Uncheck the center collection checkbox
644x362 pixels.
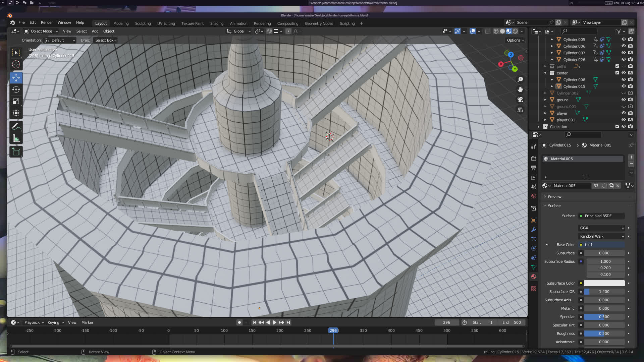pos(617,73)
